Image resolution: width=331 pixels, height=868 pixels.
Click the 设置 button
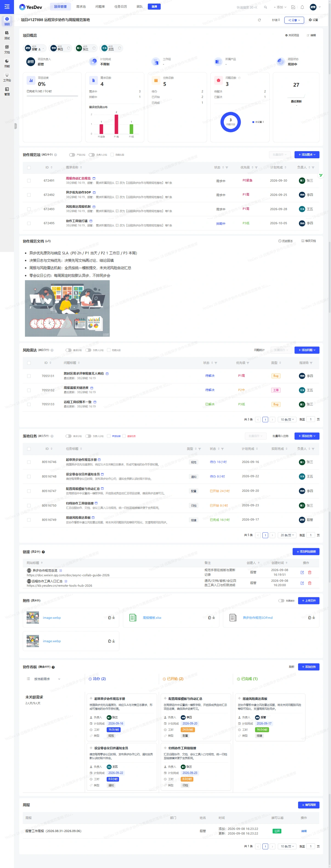(313, 20)
